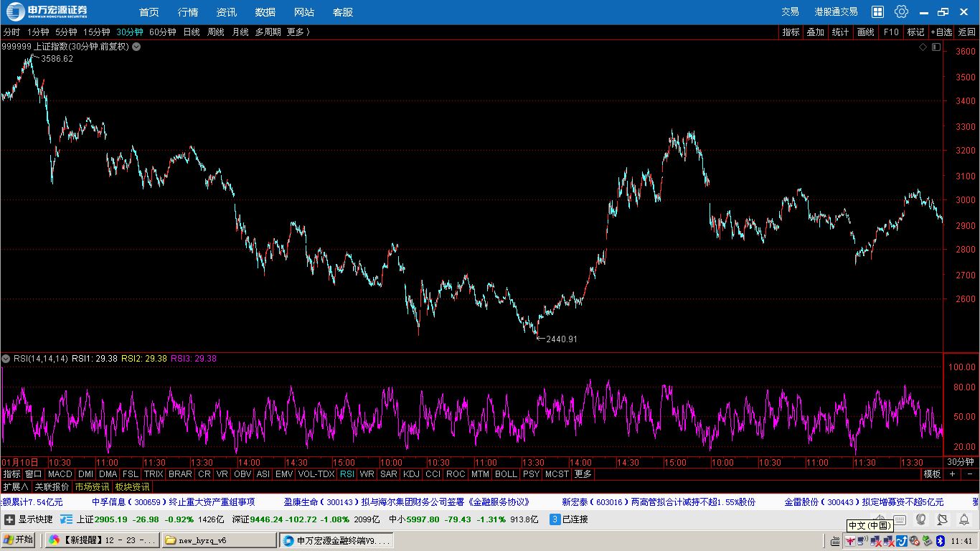Click the diamond marker icon above the price axis
Screen dimensions: 980x551
923,47
